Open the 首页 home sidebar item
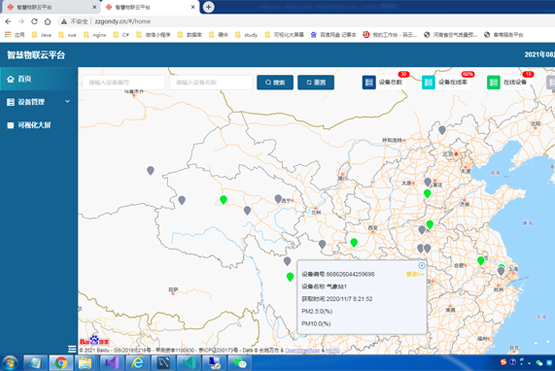The width and height of the screenshot is (555, 371). 39,79
